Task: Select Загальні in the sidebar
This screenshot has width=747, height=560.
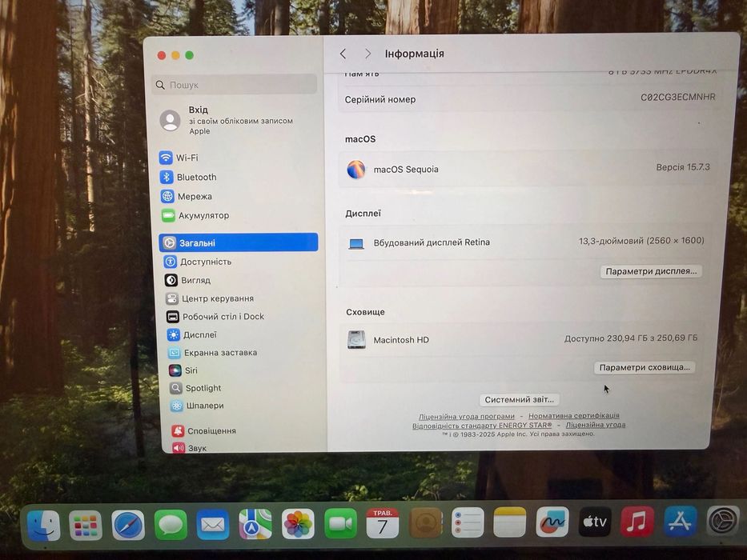Action: tap(239, 242)
